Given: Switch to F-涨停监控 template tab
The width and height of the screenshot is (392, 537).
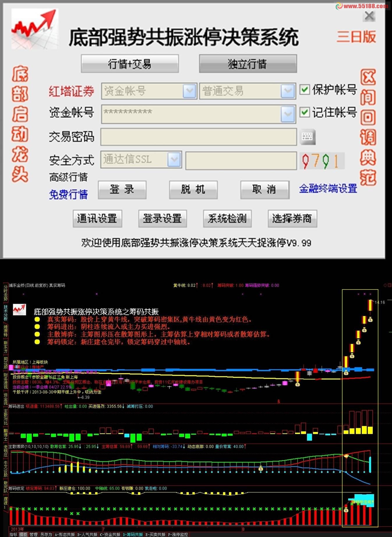Looking at the screenshot, I should click(x=178, y=534).
